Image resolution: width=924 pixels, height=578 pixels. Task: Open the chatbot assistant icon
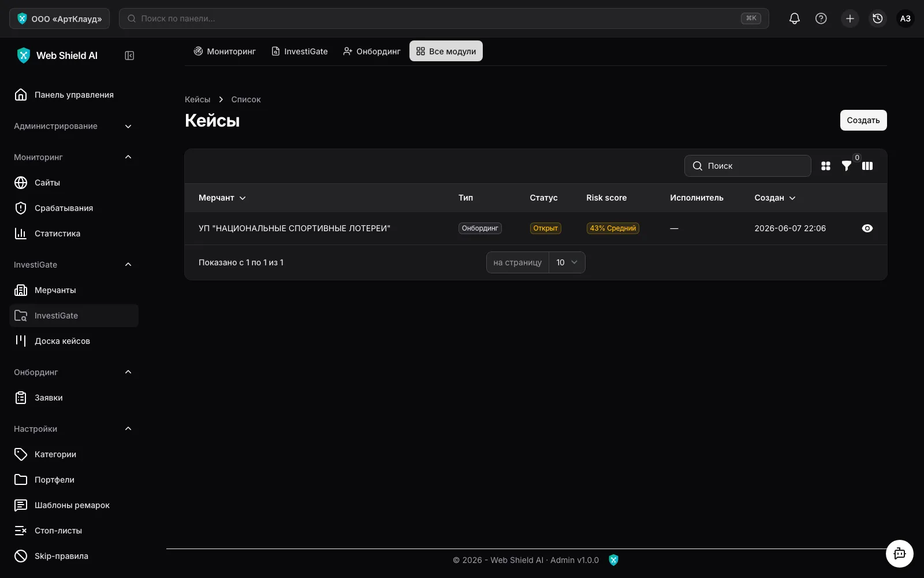899,554
